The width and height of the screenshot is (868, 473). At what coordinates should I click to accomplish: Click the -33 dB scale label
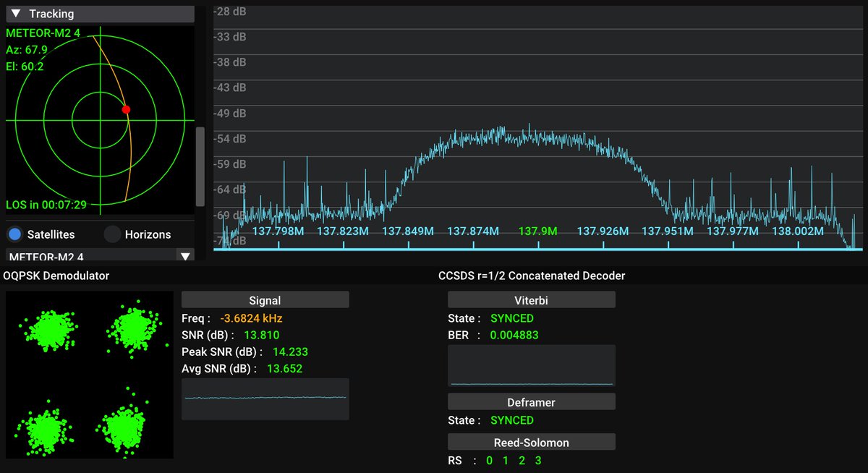point(230,37)
